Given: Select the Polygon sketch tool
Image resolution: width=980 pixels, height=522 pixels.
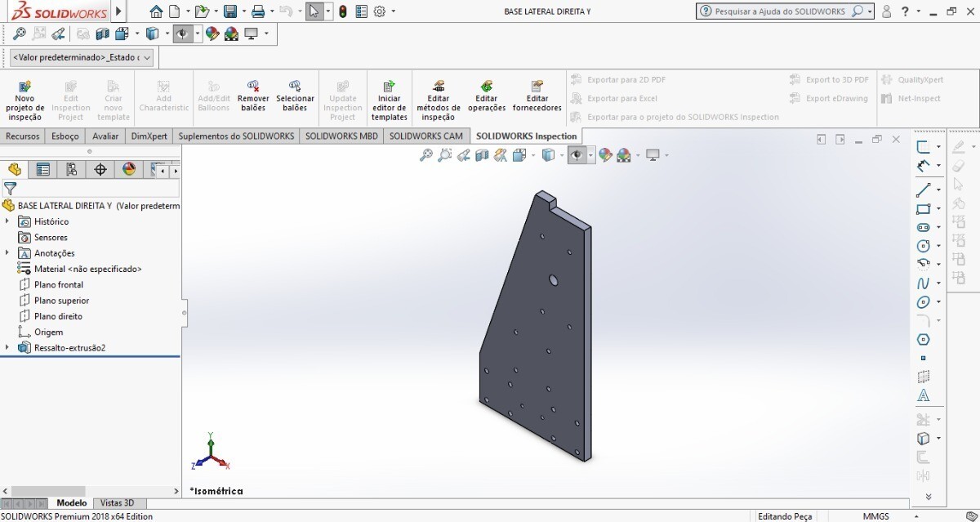Looking at the screenshot, I should [924, 340].
